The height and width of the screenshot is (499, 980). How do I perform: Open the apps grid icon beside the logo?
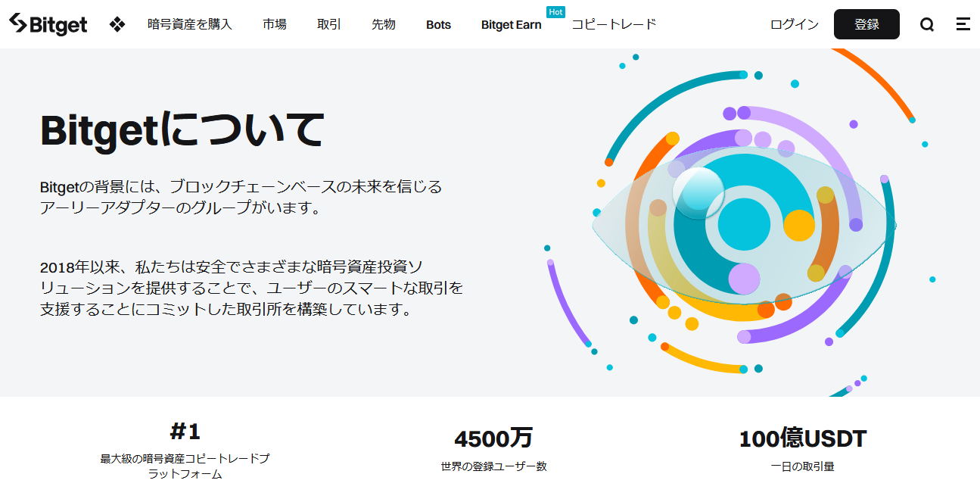(x=117, y=24)
